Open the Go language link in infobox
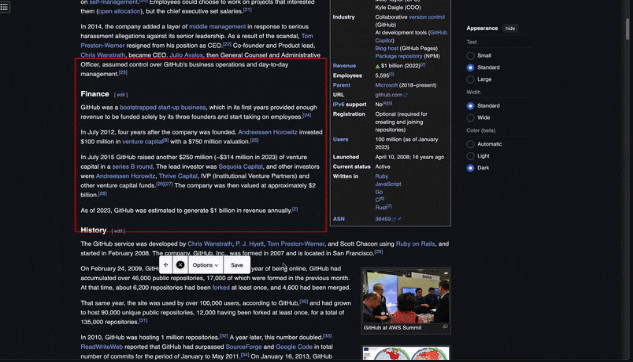Screen dimensions: 633x362 [x=379, y=192]
